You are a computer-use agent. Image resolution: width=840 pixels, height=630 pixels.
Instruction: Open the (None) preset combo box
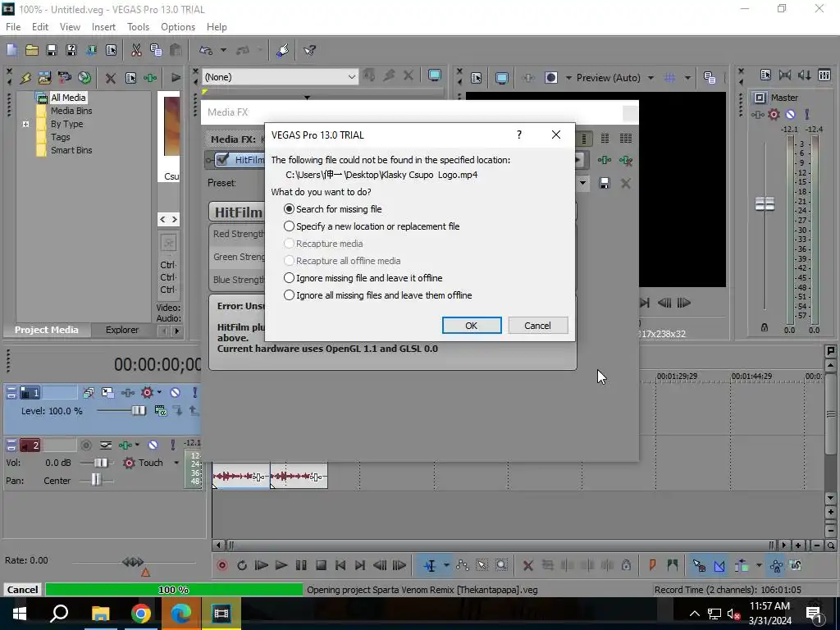[x=281, y=77]
